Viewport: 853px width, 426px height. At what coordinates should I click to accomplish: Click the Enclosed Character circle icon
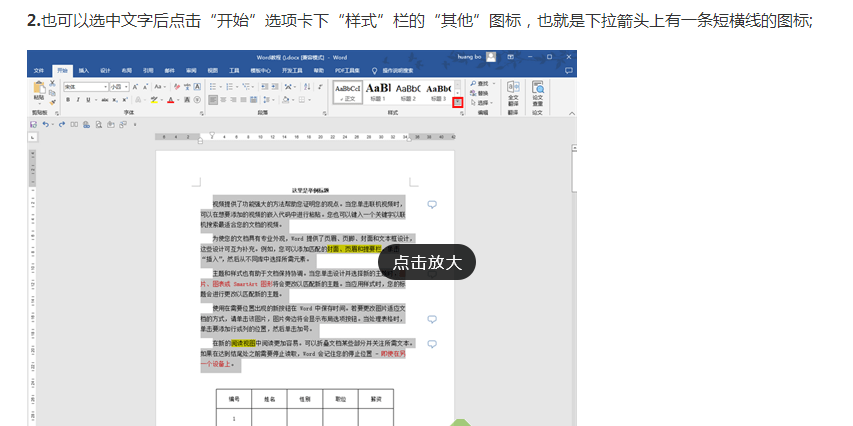click(197, 100)
